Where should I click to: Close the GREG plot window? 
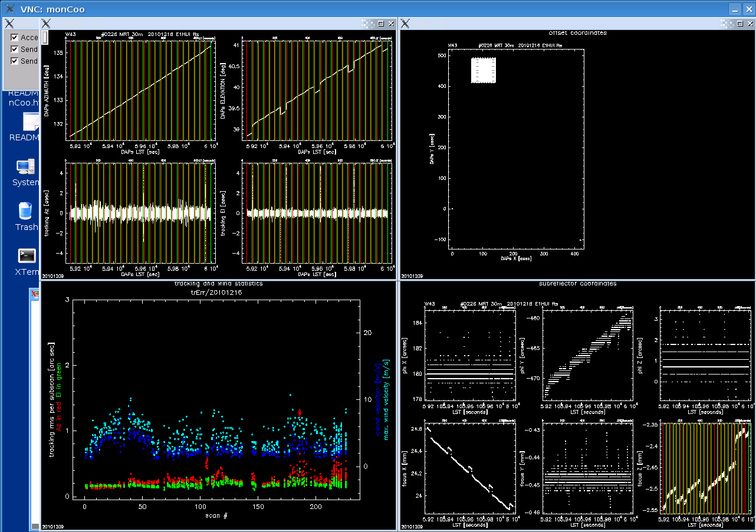pyautogui.click(x=390, y=24)
